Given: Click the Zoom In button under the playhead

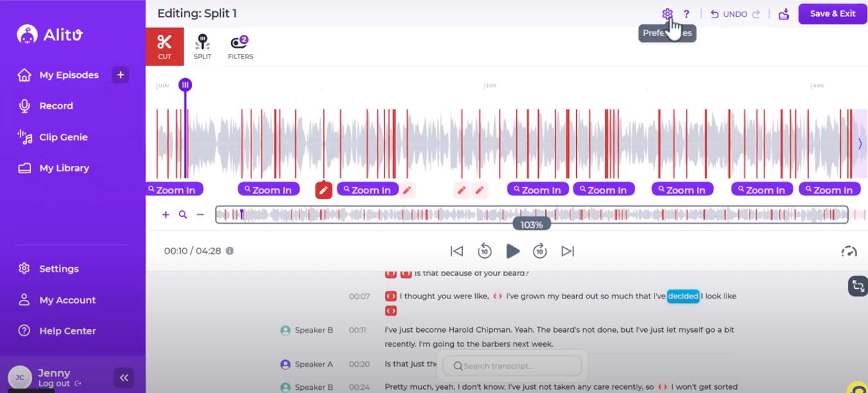Looking at the screenshot, I should point(175,189).
